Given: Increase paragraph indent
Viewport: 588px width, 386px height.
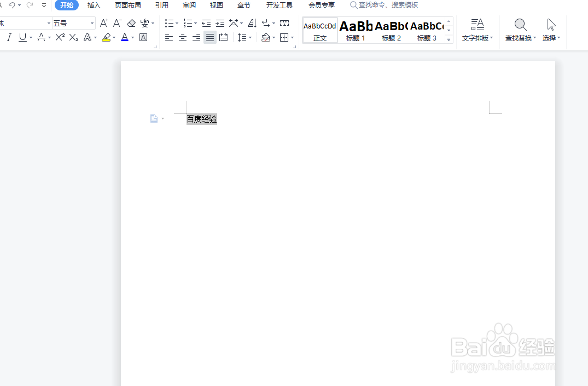Looking at the screenshot, I should 220,24.
